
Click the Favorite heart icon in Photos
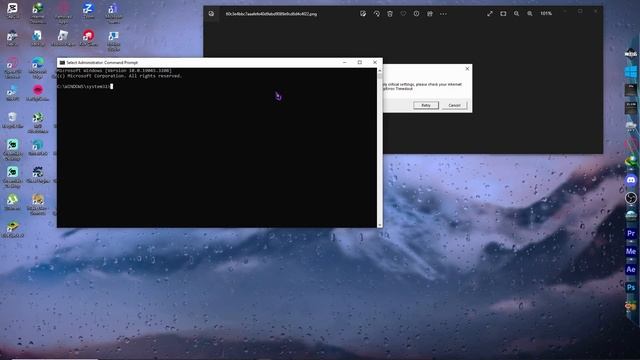(x=403, y=13)
